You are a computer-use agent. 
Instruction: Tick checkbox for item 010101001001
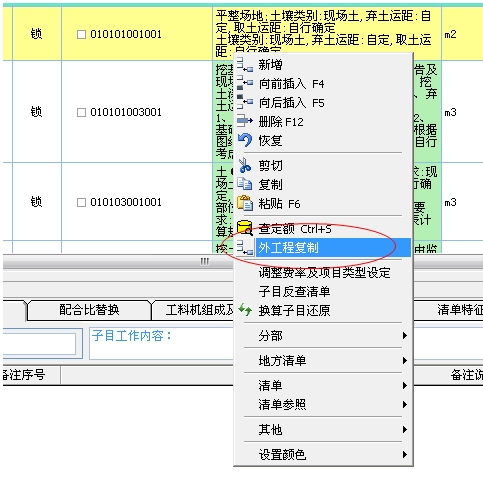coord(81,34)
